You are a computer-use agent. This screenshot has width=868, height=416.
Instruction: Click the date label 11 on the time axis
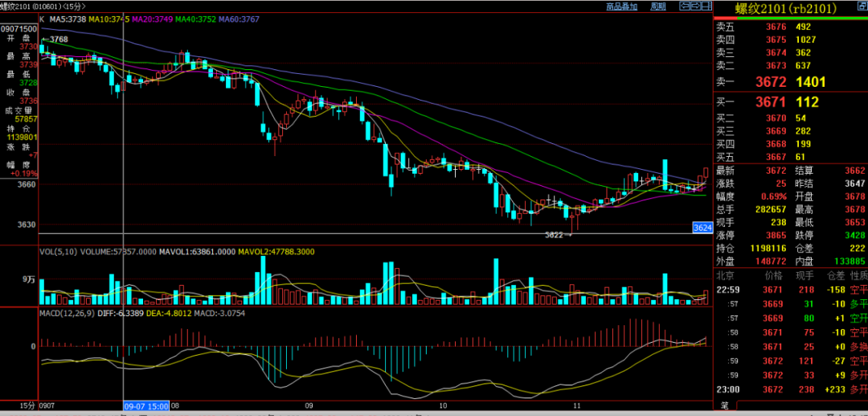[577, 406]
